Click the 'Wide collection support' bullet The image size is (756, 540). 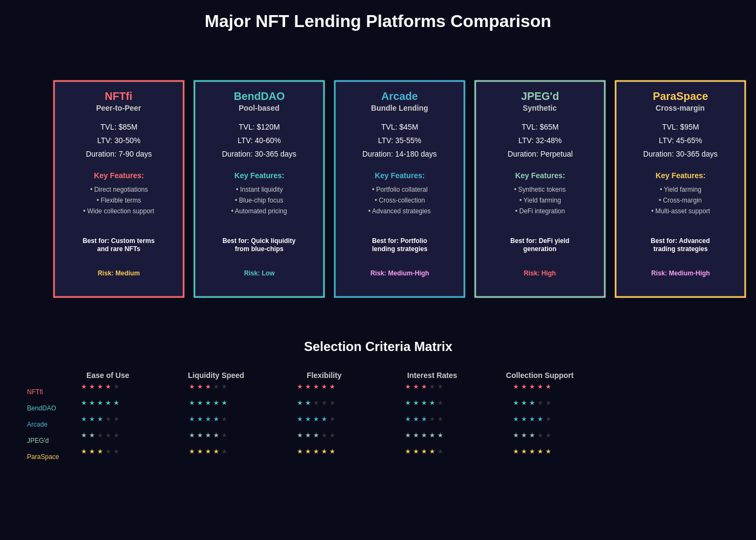[119, 211]
